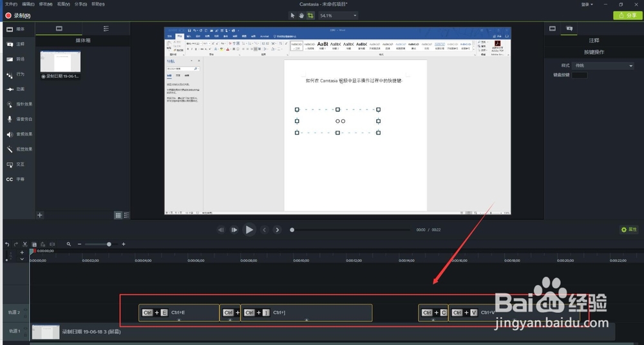Select the arrow Edit mode tool

coord(292,15)
